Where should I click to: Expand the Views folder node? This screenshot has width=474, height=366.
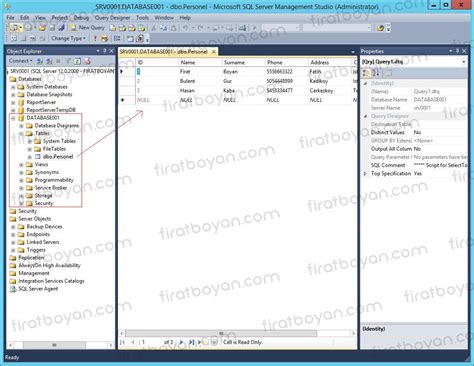pos(21,165)
